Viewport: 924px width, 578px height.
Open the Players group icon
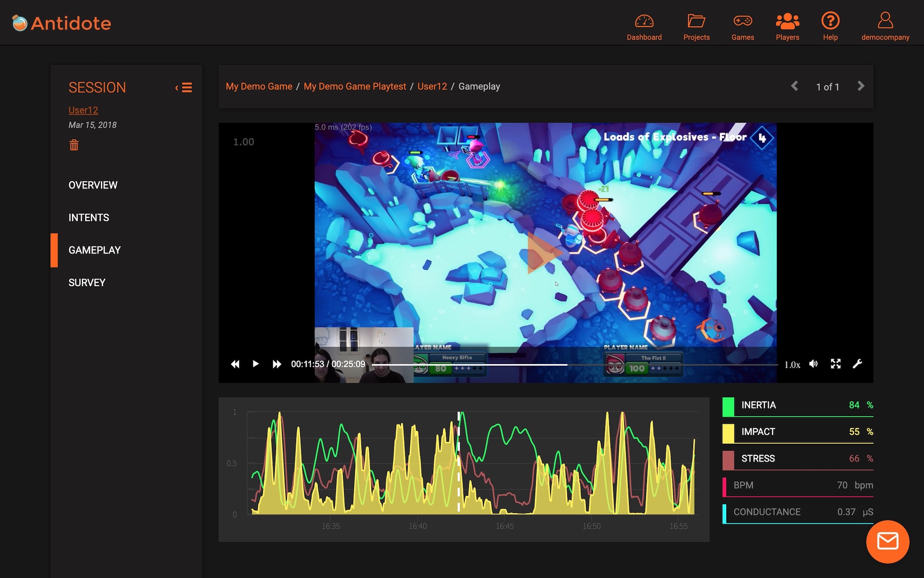point(787,21)
